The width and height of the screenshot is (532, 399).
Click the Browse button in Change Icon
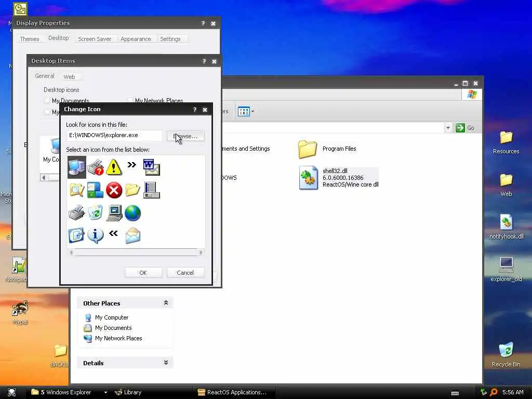[185, 136]
